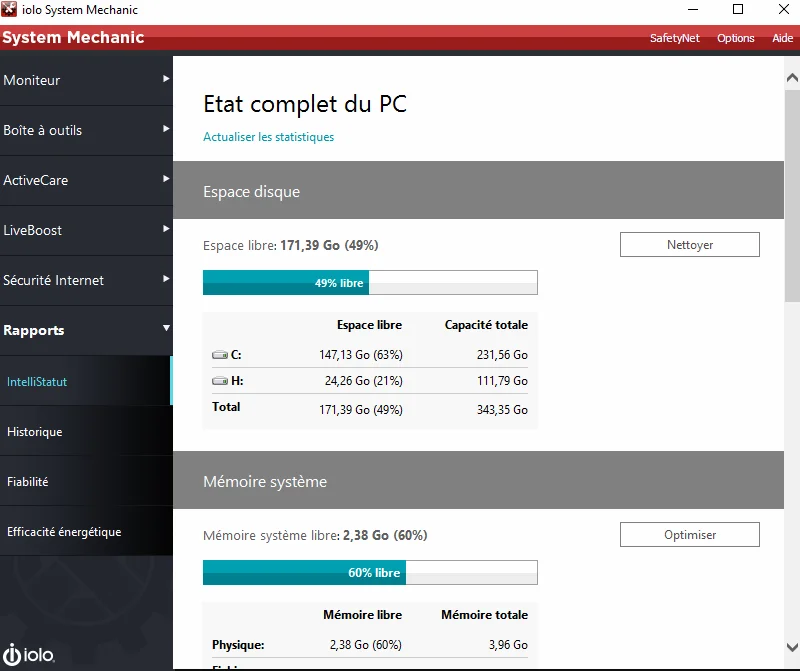The image size is (800, 671).
Task: Select the Rapports section
Action: coord(86,331)
